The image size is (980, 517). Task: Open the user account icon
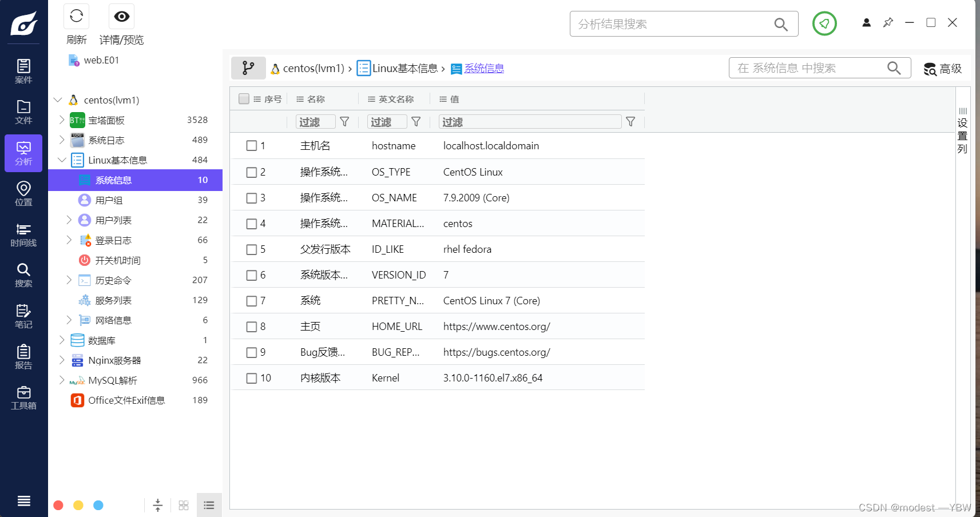[866, 23]
